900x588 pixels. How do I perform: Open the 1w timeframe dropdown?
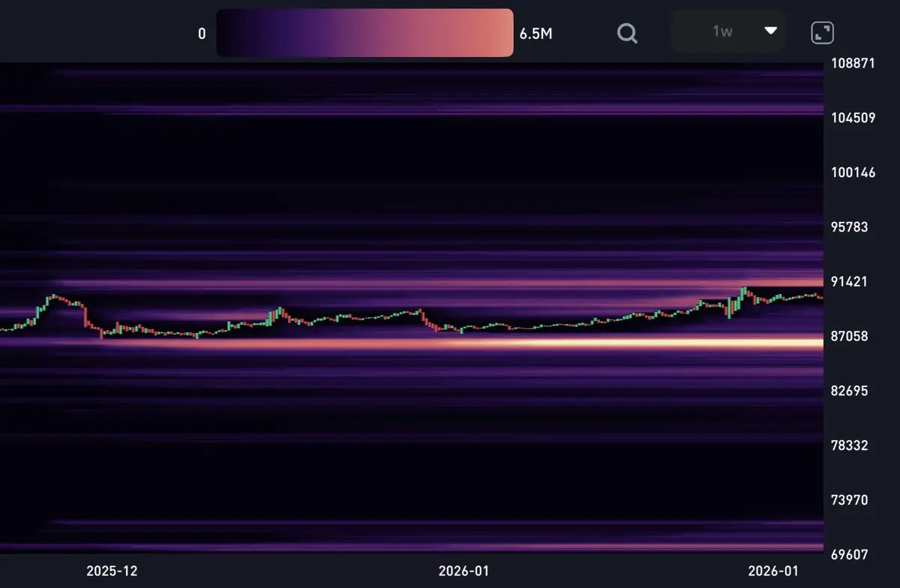pyautogui.click(x=728, y=31)
